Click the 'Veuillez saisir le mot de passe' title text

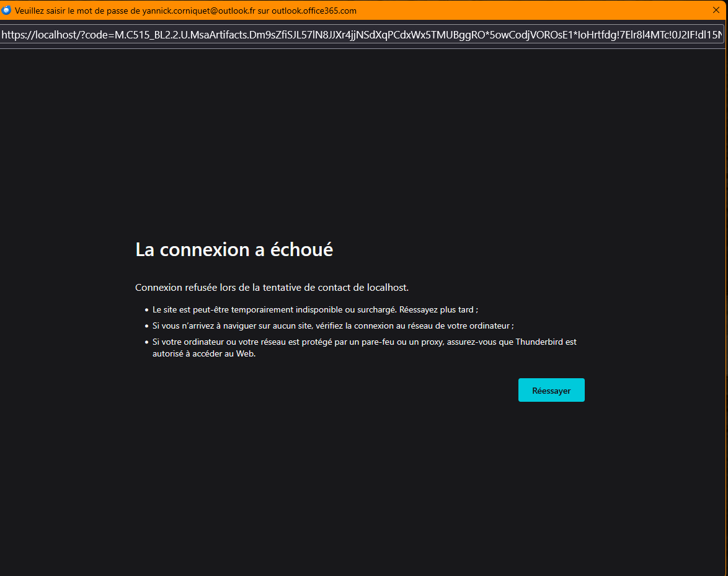(185, 11)
